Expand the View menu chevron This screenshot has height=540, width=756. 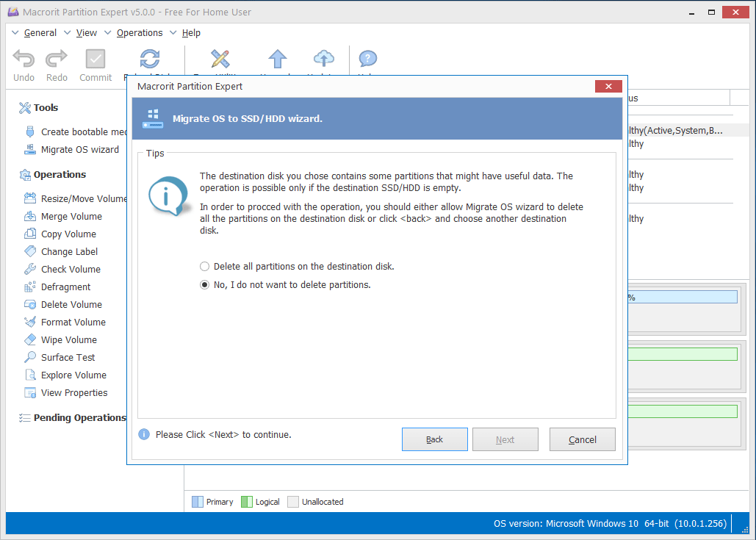click(67, 33)
